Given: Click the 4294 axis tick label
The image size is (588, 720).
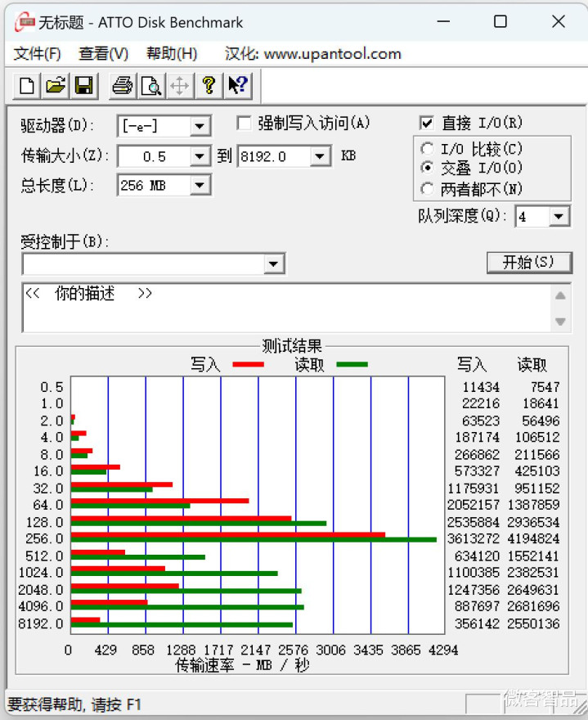Looking at the screenshot, I should coord(443,650).
